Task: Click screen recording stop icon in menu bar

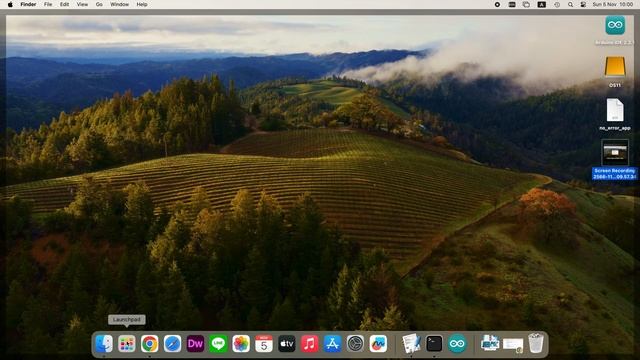Action: pos(497,4)
